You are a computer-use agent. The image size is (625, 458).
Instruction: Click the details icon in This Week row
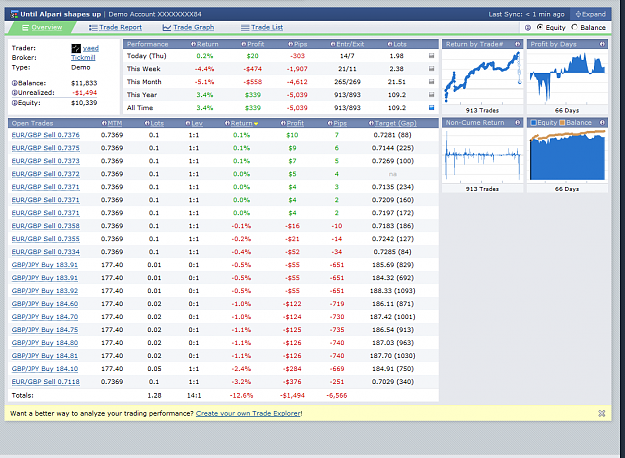pyautogui.click(x=431, y=69)
